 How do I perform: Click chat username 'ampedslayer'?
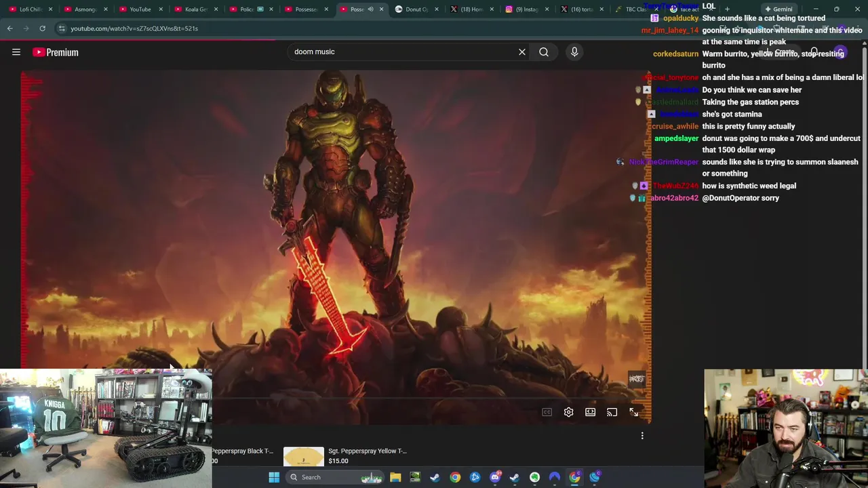(x=676, y=138)
